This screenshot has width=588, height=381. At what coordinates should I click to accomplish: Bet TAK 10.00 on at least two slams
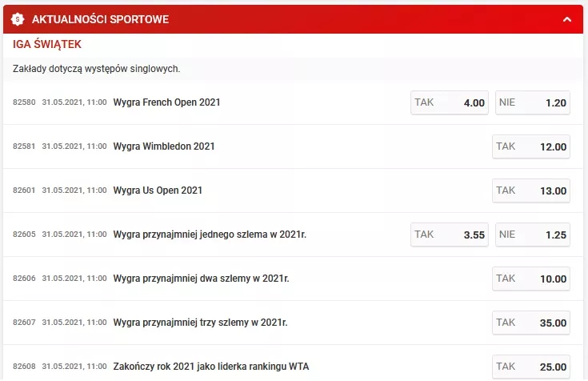click(531, 279)
